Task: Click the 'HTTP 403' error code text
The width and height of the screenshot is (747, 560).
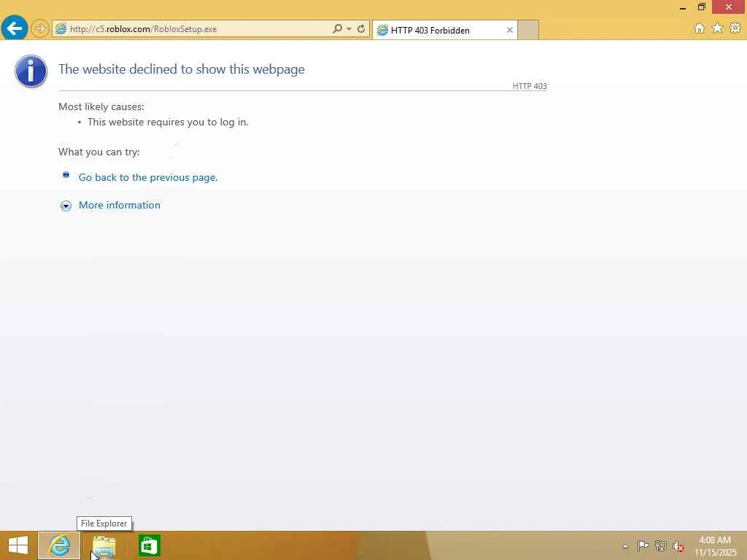Action: tap(530, 86)
